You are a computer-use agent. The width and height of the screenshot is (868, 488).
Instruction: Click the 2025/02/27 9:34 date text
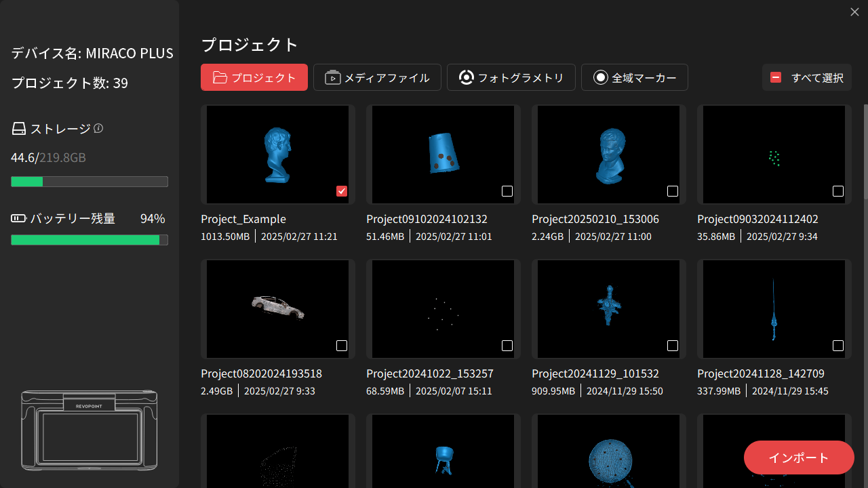point(782,237)
